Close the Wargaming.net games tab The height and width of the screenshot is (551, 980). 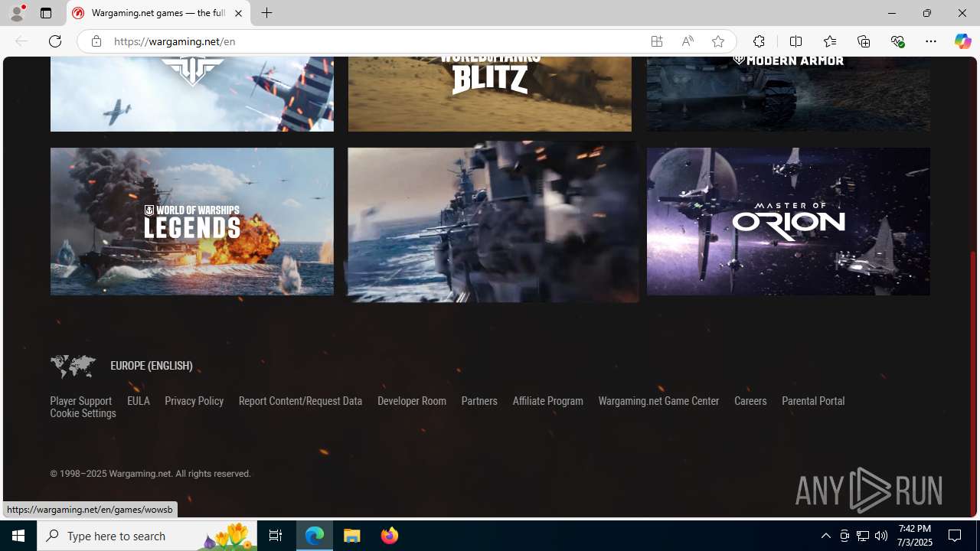click(x=238, y=13)
